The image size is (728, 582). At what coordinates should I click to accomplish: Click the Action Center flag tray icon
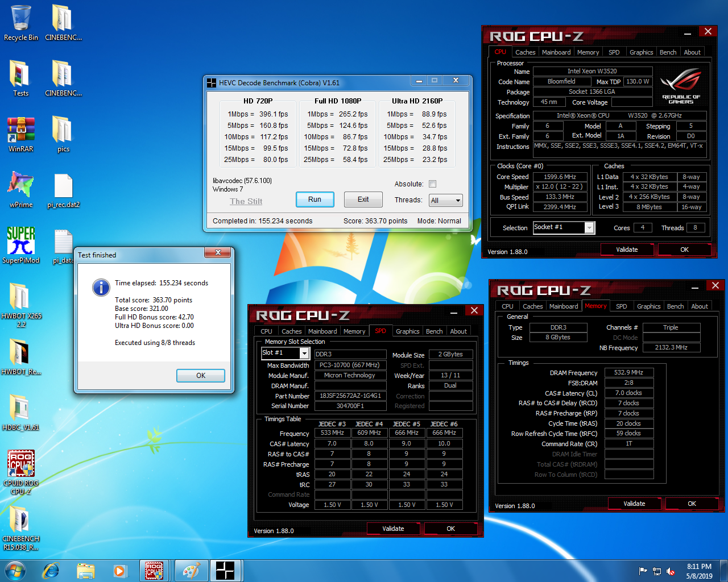[x=643, y=571]
